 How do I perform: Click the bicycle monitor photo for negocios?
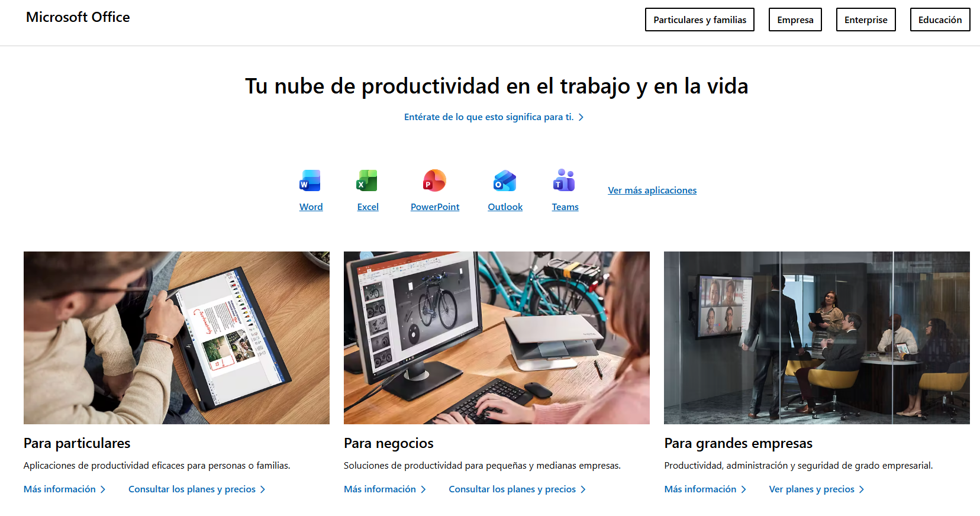497,337
